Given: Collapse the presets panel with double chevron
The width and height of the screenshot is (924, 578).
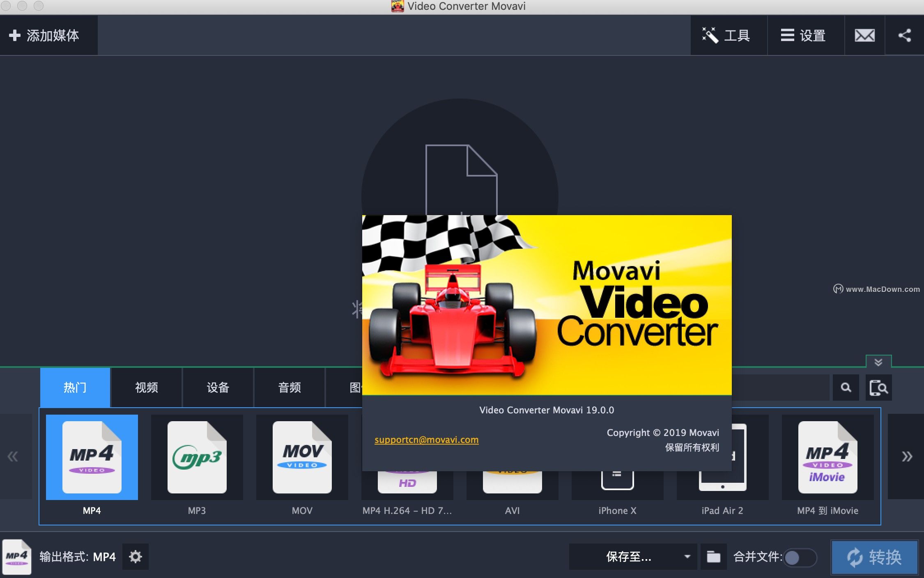Looking at the screenshot, I should [x=878, y=362].
